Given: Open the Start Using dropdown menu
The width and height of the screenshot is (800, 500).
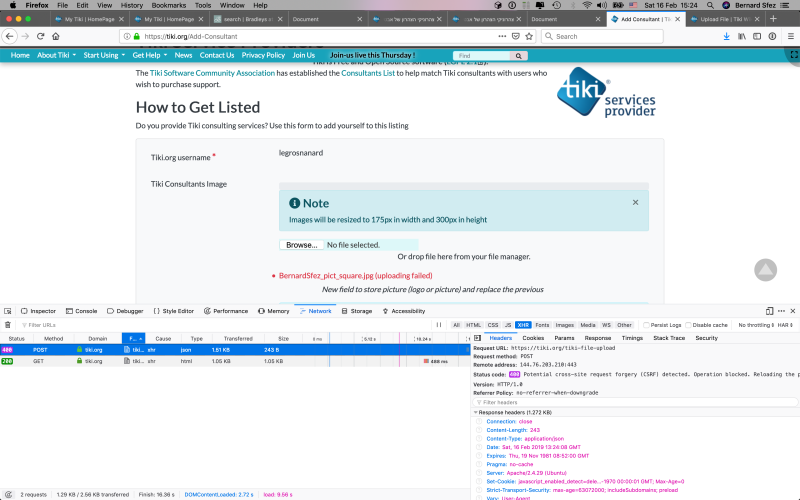Looking at the screenshot, I should (x=104, y=55).
